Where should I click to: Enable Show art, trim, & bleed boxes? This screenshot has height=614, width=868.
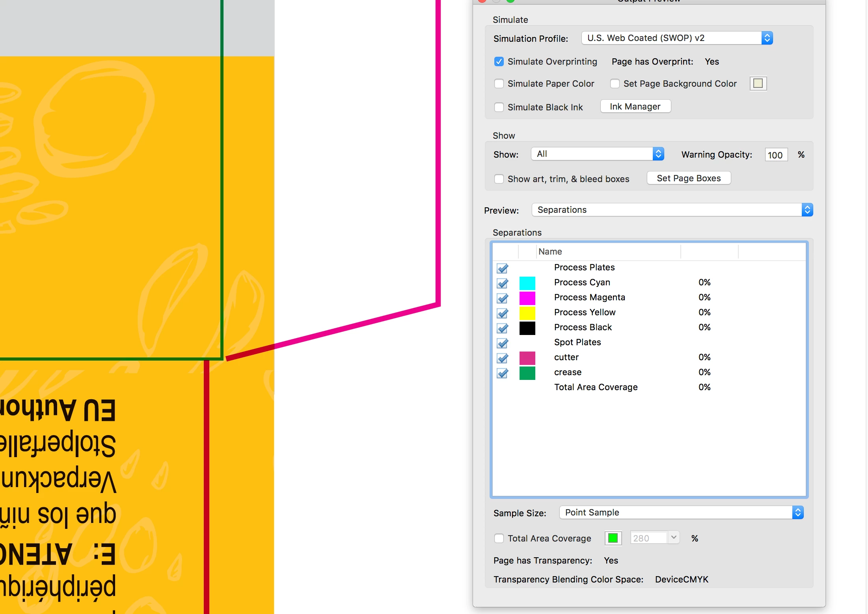point(499,179)
